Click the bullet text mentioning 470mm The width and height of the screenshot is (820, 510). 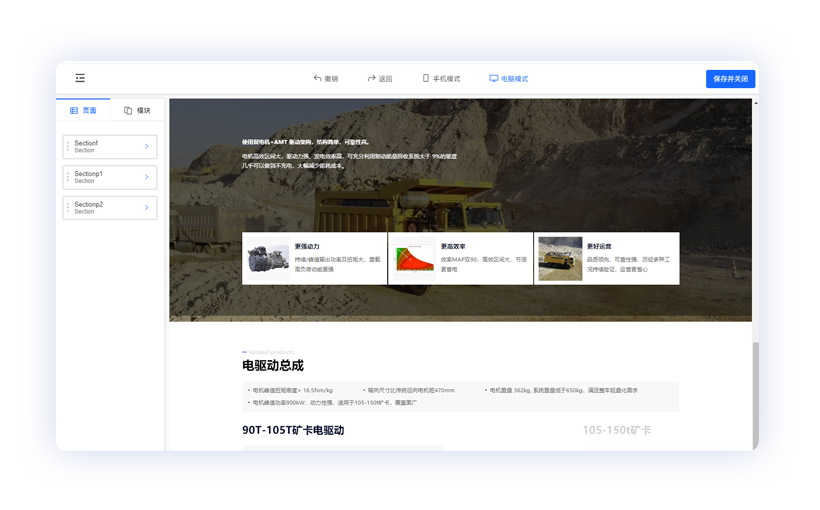coord(411,390)
